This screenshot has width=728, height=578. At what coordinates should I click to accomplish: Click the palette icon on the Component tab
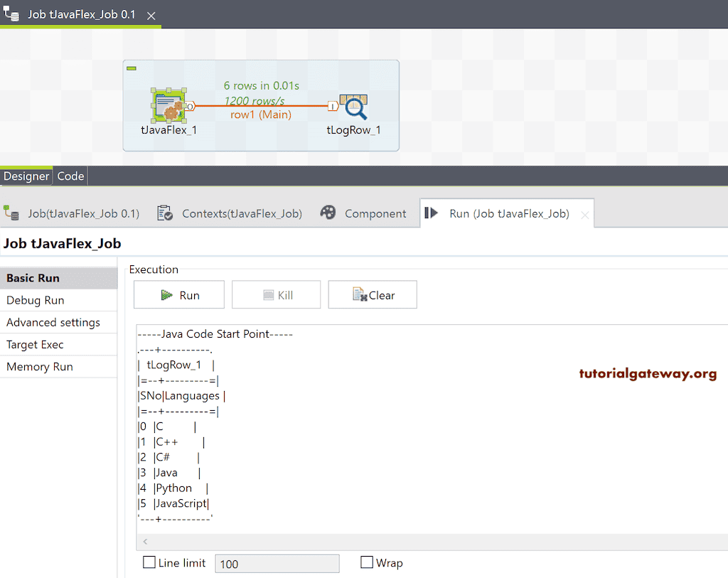(x=327, y=213)
